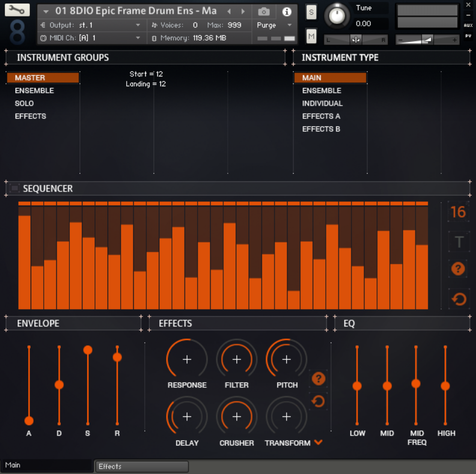476x474 pixels.
Task: Select the EFFECTS A instrument type
Action: click(321, 116)
